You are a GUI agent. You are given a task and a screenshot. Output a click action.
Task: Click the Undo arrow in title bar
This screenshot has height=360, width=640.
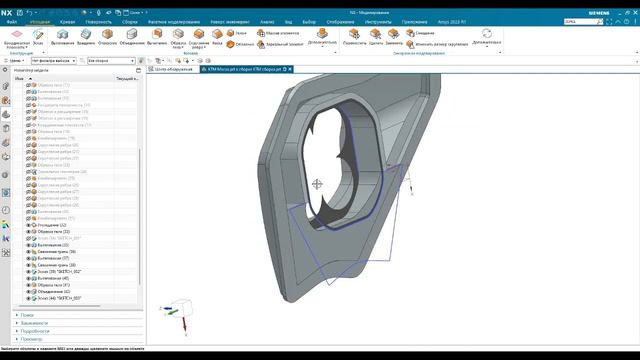[29, 13]
